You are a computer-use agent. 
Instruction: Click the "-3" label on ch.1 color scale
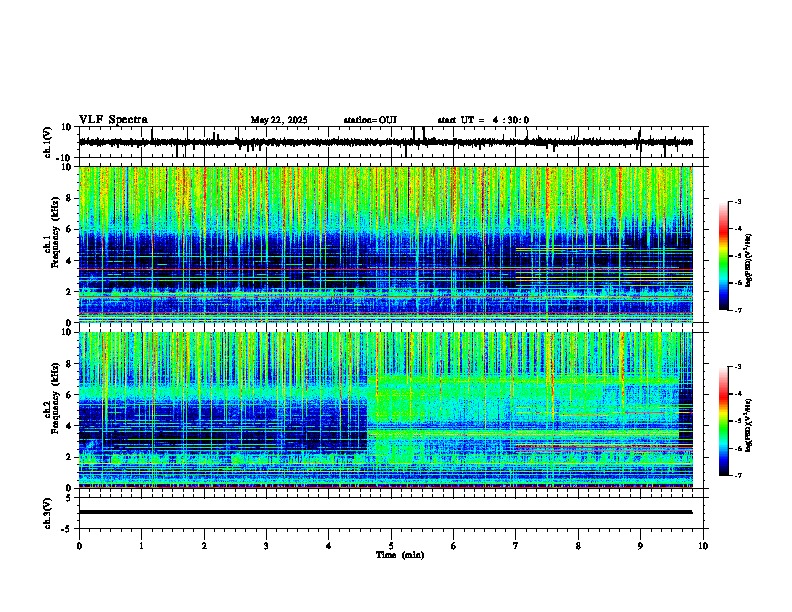coord(737,201)
